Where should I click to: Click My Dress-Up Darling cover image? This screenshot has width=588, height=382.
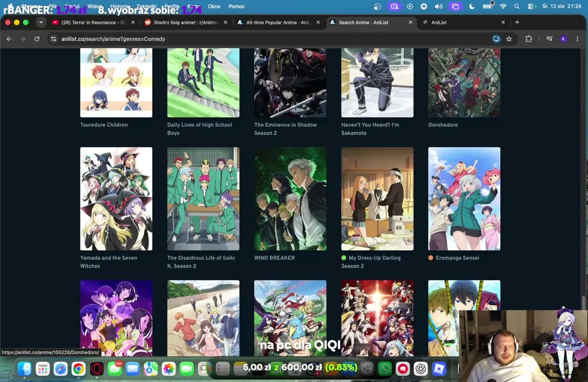[378, 198]
